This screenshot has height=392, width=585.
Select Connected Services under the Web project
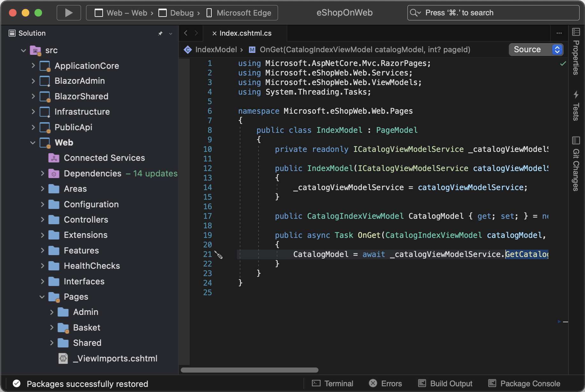point(104,158)
